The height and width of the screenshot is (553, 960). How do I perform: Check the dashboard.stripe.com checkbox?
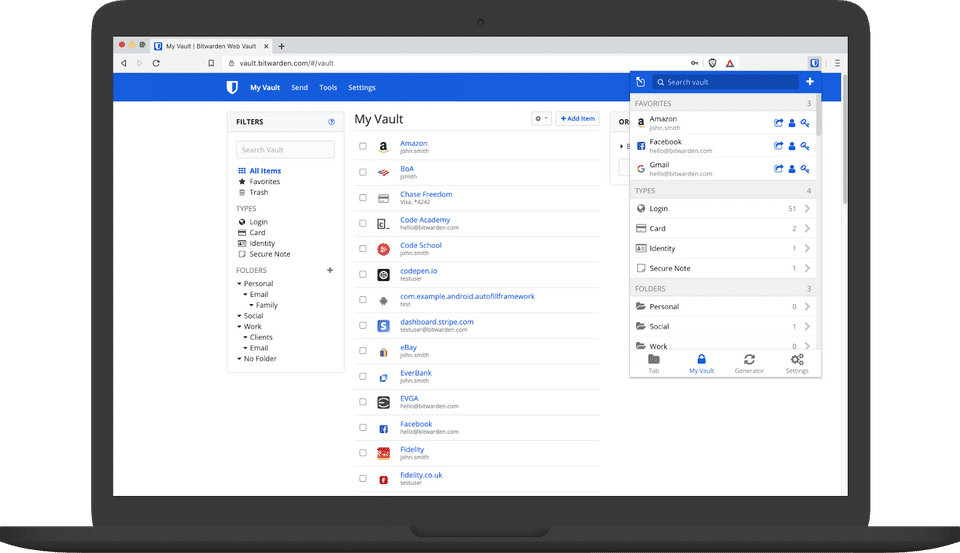pos(362,325)
